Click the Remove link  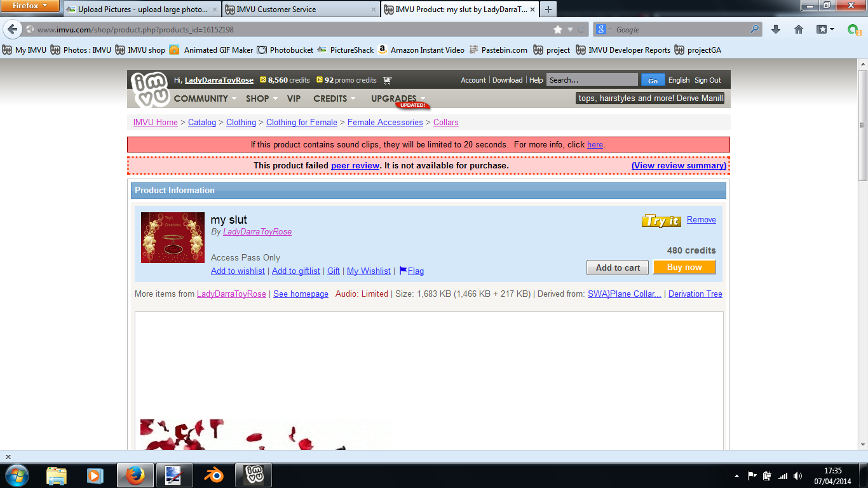[702, 220]
